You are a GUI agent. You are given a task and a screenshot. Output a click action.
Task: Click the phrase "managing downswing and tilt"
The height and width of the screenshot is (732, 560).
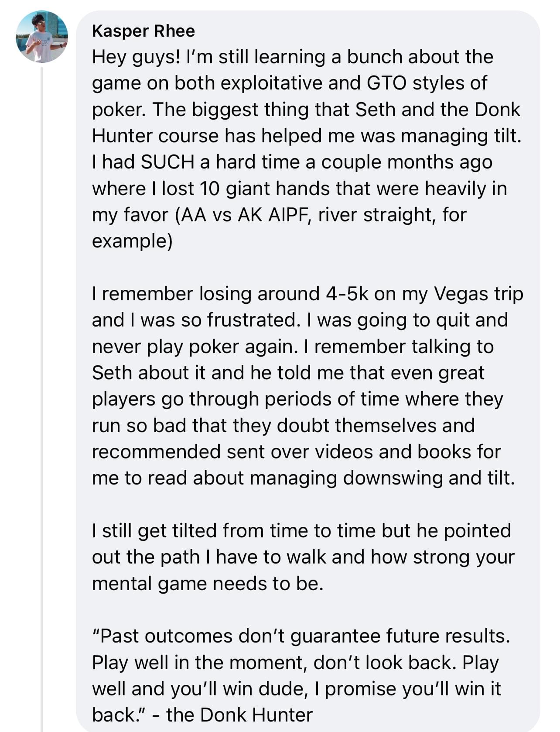pyautogui.click(x=382, y=478)
